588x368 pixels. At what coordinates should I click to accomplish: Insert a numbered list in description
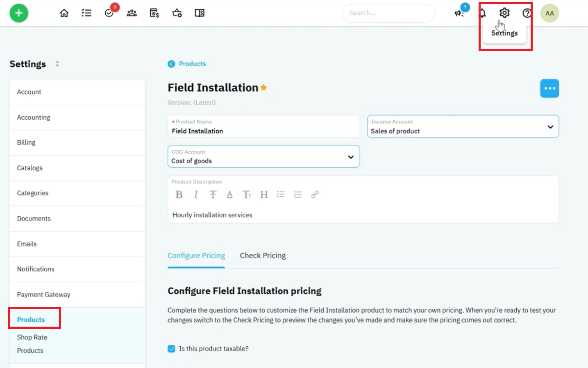coord(298,194)
